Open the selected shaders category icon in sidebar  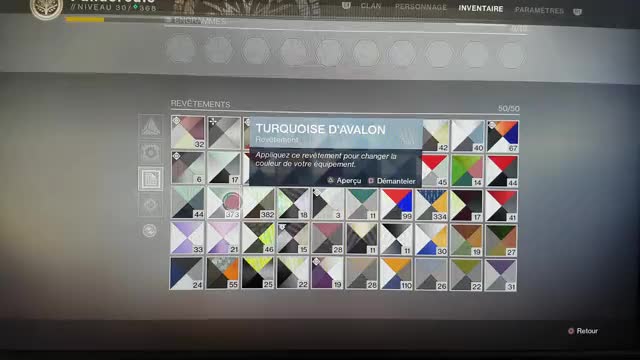pos(151,179)
